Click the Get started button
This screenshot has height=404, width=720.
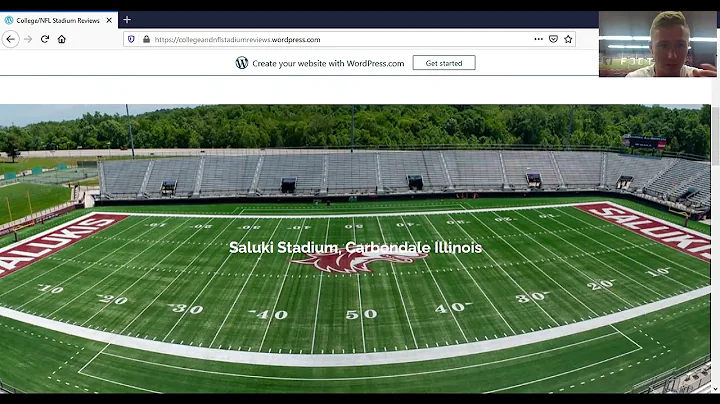[444, 63]
